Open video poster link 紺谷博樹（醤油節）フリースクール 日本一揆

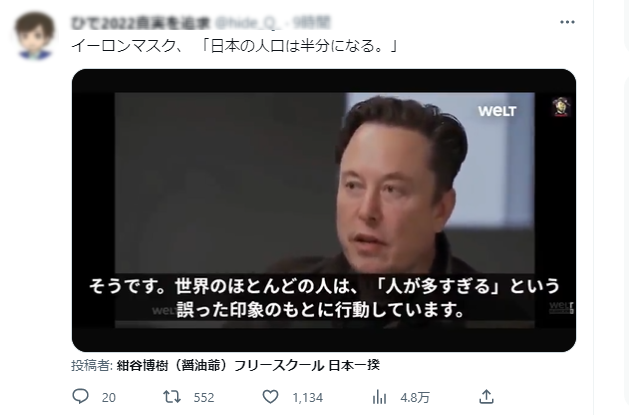(x=248, y=365)
